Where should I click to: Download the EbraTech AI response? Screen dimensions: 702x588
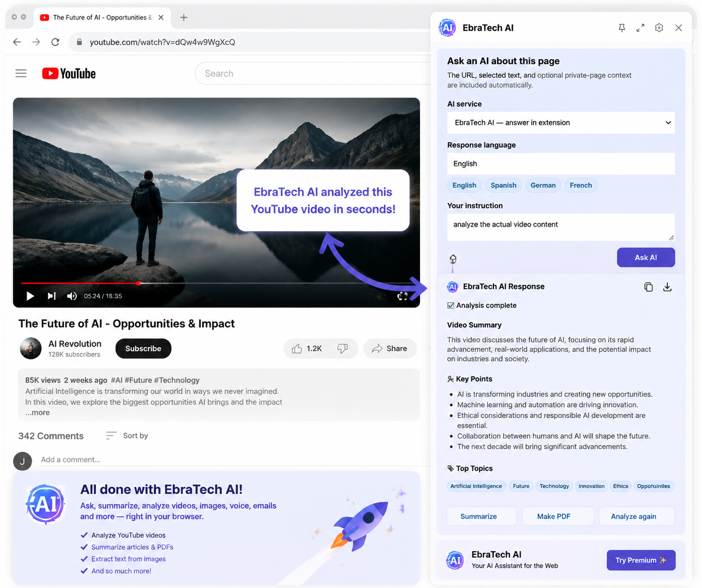(667, 287)
